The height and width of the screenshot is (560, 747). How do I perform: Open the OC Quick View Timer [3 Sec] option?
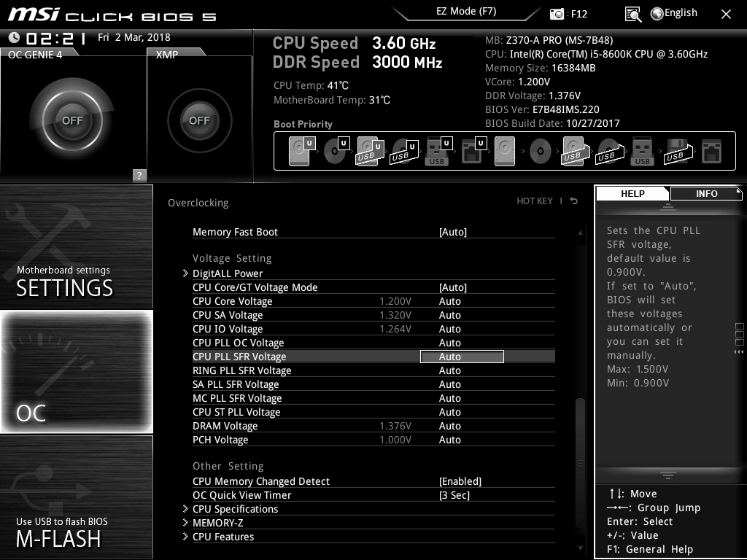pos(454,495)
